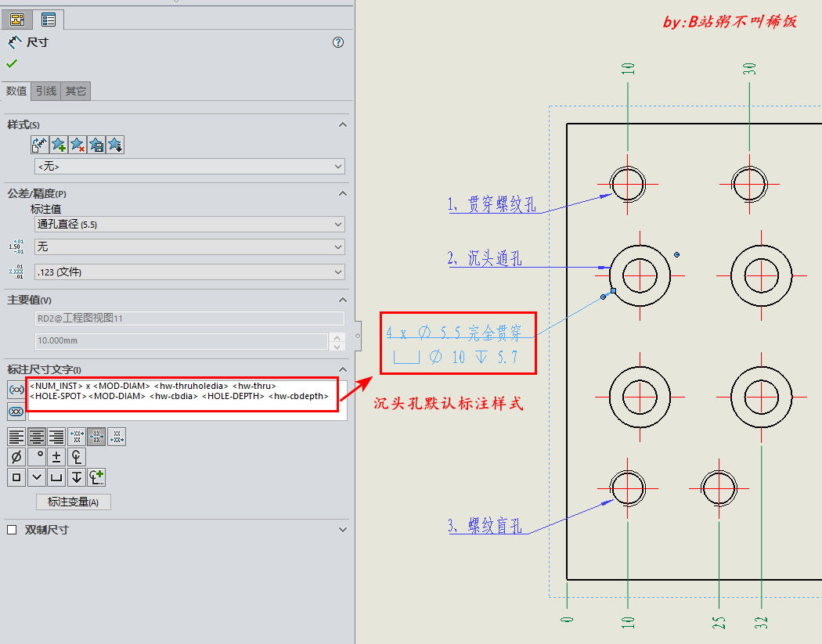Viewport: 822px width, 644px height.
Task: Insert the diameter symbol
Action: [16, 457]
